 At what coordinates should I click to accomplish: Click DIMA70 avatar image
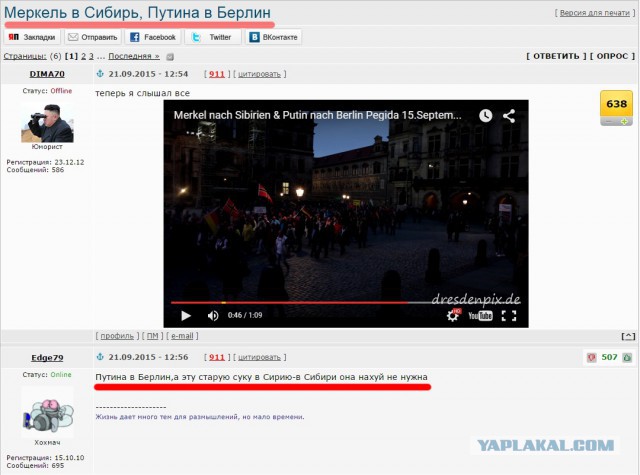pos(47,123)
